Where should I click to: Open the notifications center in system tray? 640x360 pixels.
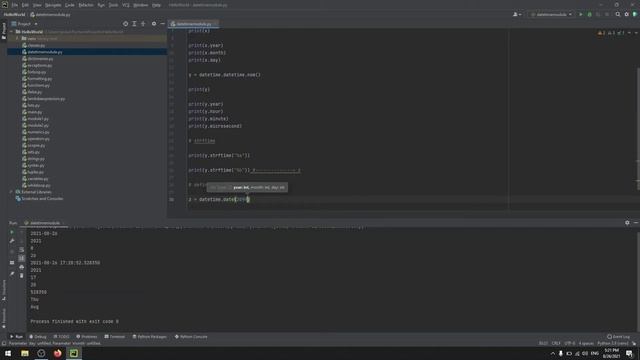(x=629, y=353)
